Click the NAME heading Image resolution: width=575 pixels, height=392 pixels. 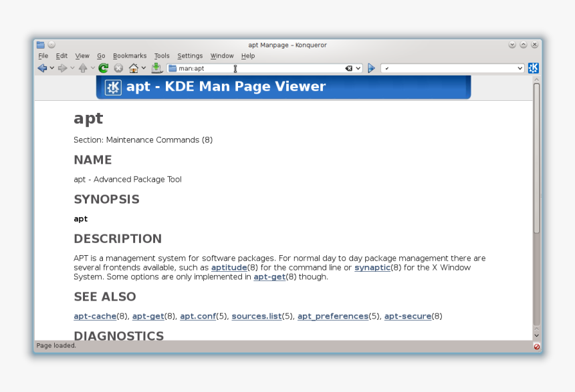[93, 160]
